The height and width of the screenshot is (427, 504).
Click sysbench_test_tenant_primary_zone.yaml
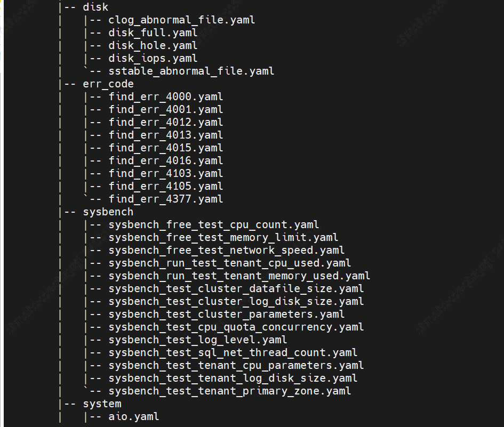229,391
